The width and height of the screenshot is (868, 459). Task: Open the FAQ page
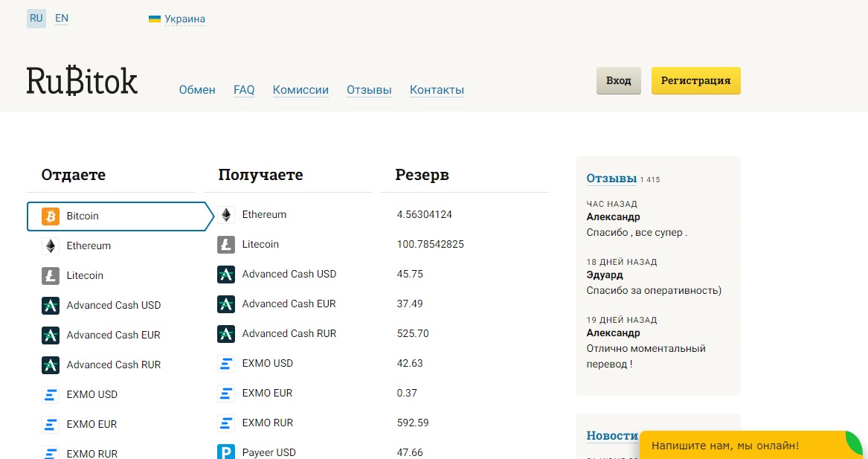pyautogui.click(x=244, y=90)
